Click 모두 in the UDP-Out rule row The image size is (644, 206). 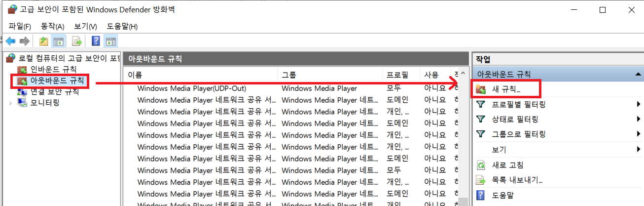[x=394, y=88]
